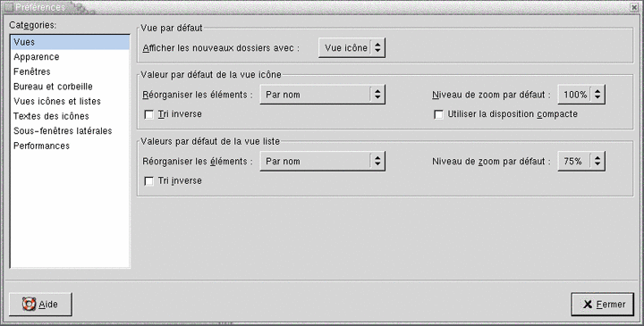Open the Vue icône default view dropdown
Screen dimensions: 644x326
[352, 48]
